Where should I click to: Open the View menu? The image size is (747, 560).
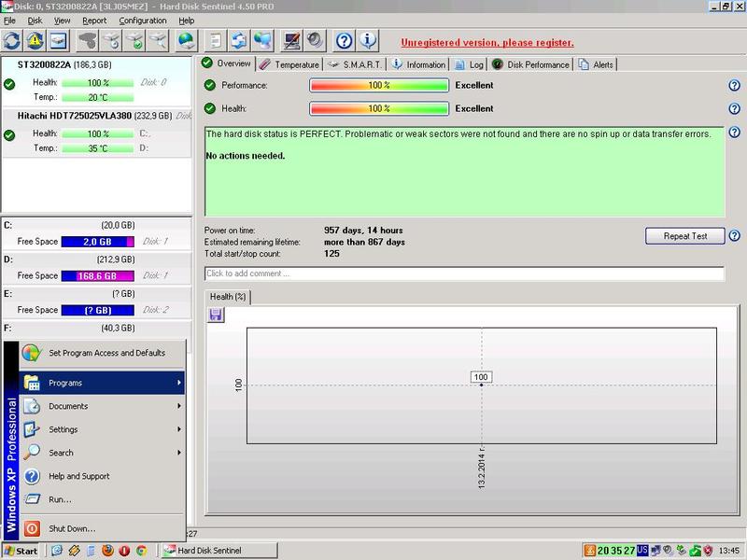[x=62, y=21]
